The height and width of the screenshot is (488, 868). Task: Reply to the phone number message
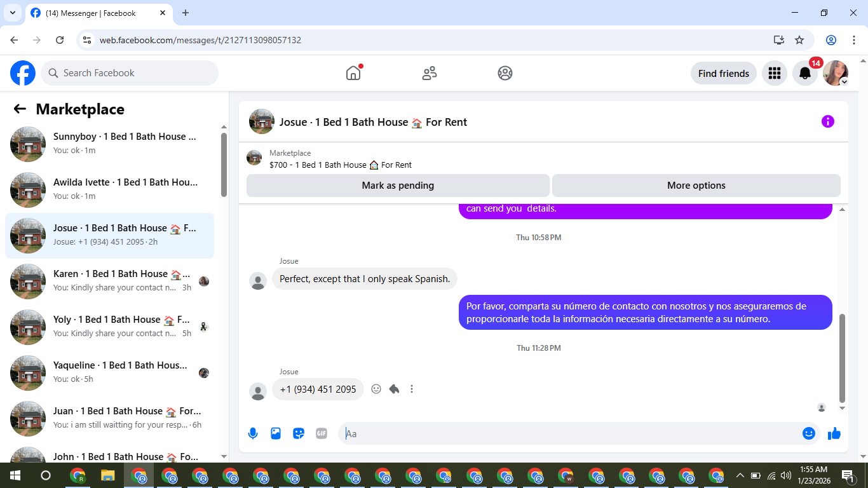(x=394, y=389)
